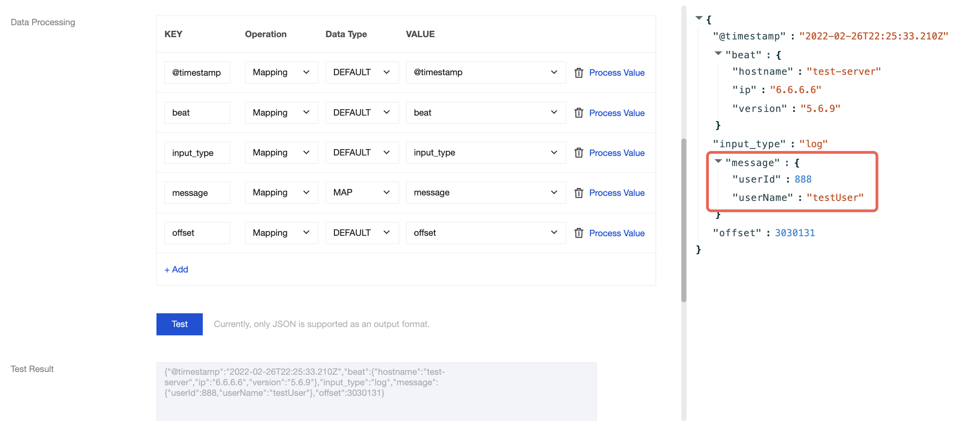Click Process Value for @timestamp row
Viewport: 980px width, 422px height.
[x=617, y=73]
